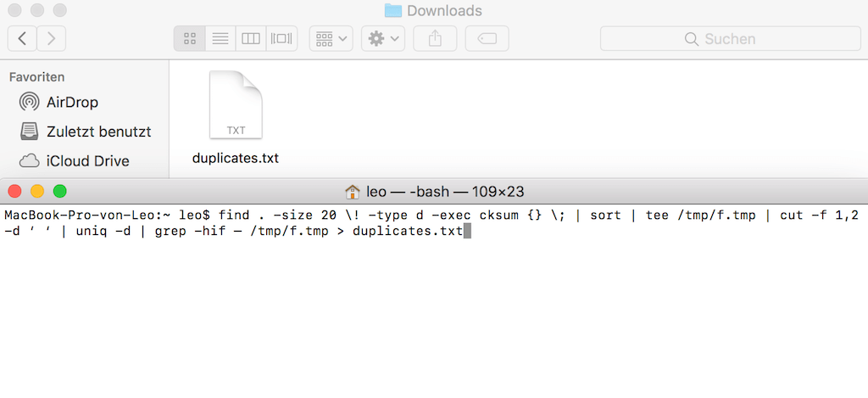
Task: Click the Share toolbar button
Action: 435,38
